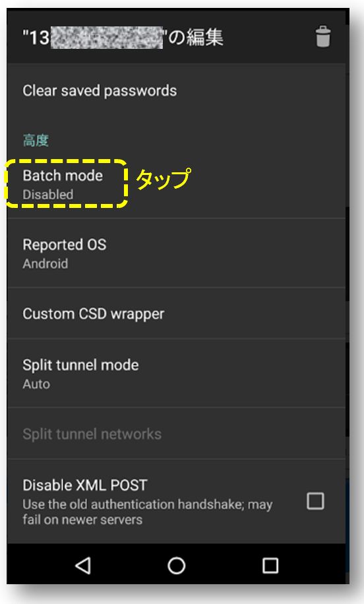Tap the trash can delete icon
This screenshot has height=604, width=364.
click(x=323, y=36)
